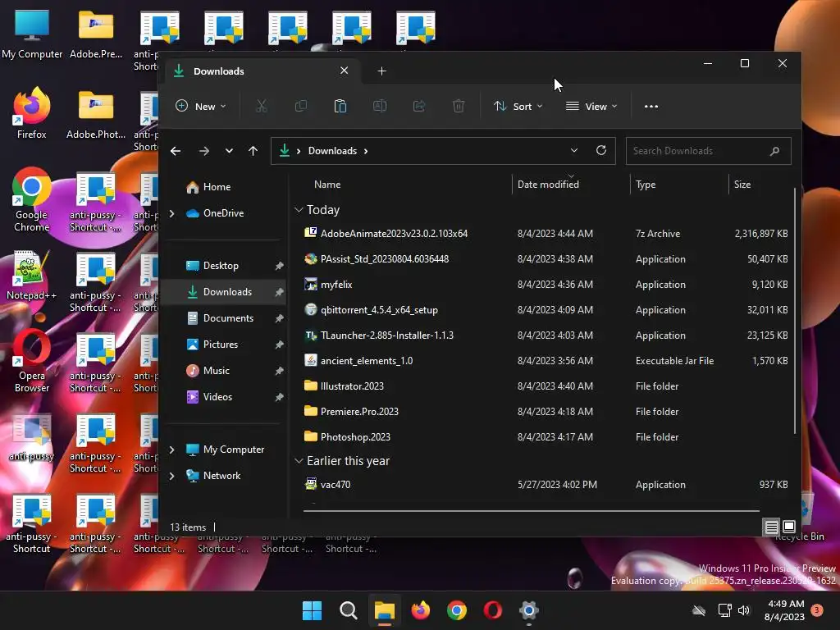Open the Sort dropdown

point(518,106)
